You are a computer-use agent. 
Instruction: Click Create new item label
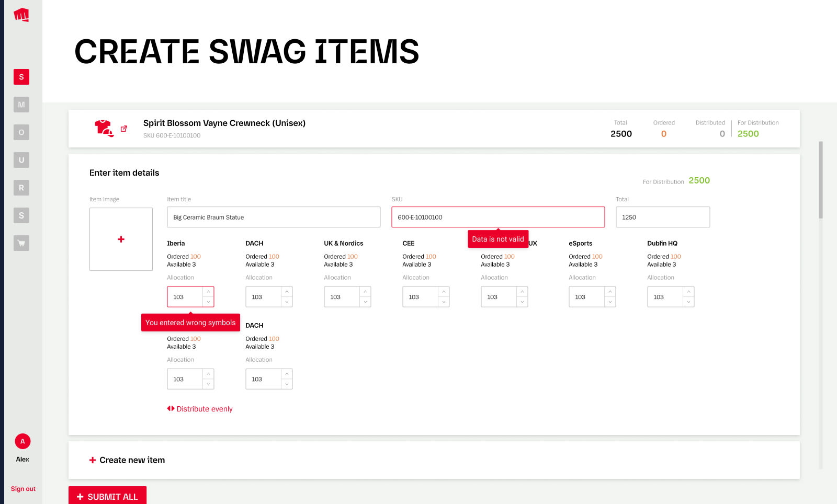click(x=132, y=460)
